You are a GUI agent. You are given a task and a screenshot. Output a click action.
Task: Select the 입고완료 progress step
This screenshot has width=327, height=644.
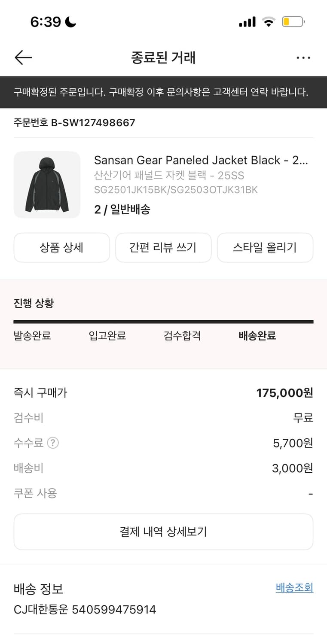coord(107,336)
